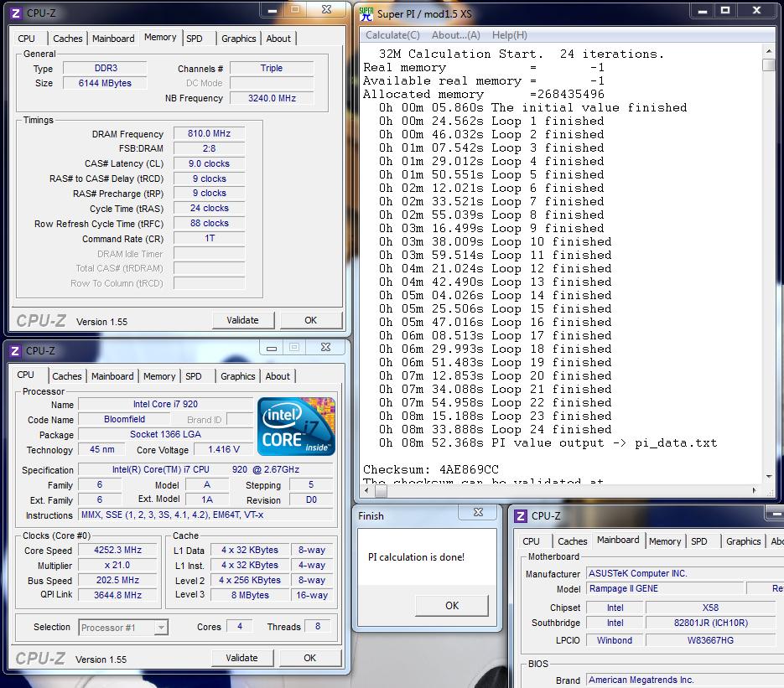
Task: Switch to the Caches tab in the lower-left CPU-Z CPU window
Action: click(x=66, y=376)
